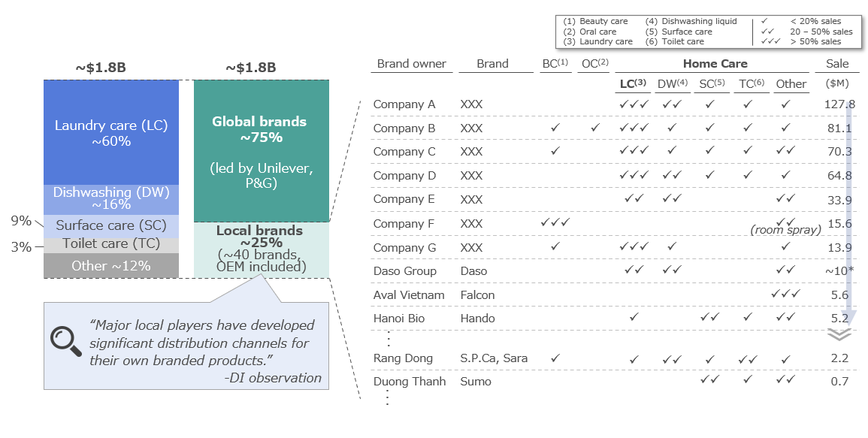The image size is (868, 438).
Task: Click the SC(5) sub-column header
Action: 712,83
